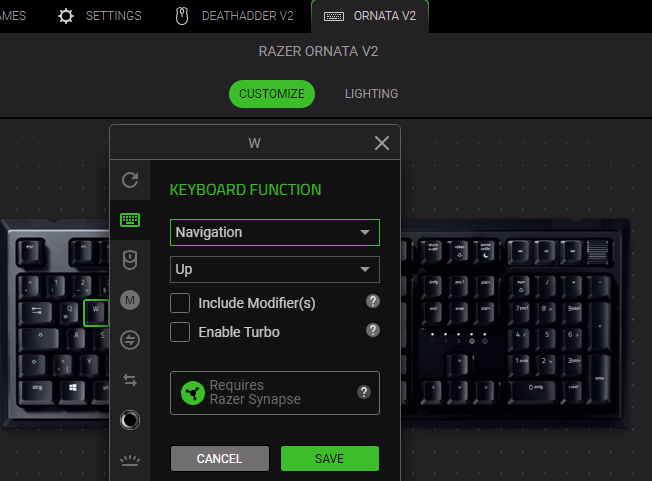The width and height of the screenshot is (652, 481).
Task: Expand the Navigation category dropdown
Action: coord(274,232)
